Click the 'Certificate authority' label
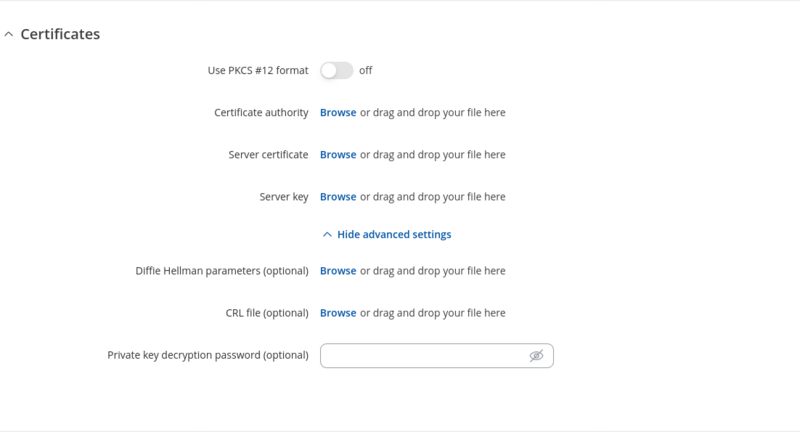800x432 pixels. (261, 113)
